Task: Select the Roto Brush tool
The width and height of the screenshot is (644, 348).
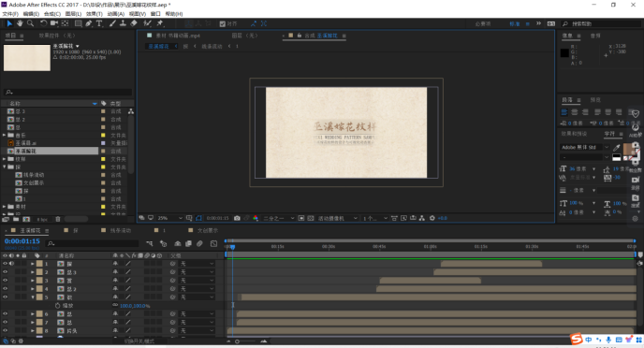Action: coord(147,23)
